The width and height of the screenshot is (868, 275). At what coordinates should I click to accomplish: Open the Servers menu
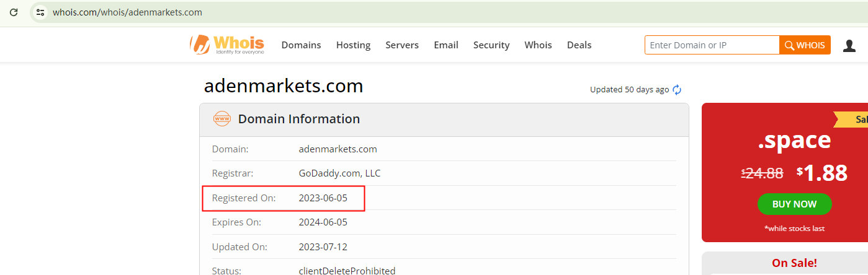coord(402,45)
